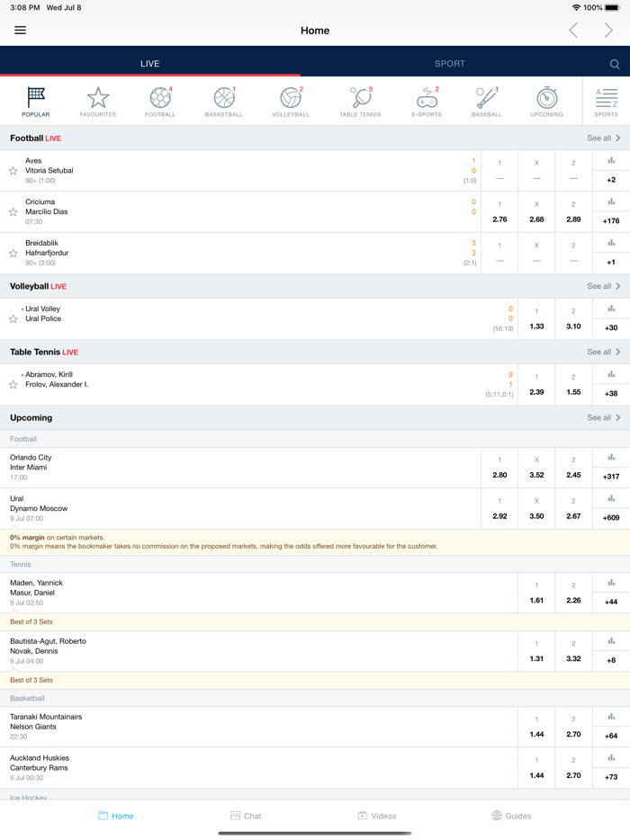Viewport: 630px width, 840px height.
Task: Toggle favourite star for Ural Volley match
Action: tap(13, 318)
